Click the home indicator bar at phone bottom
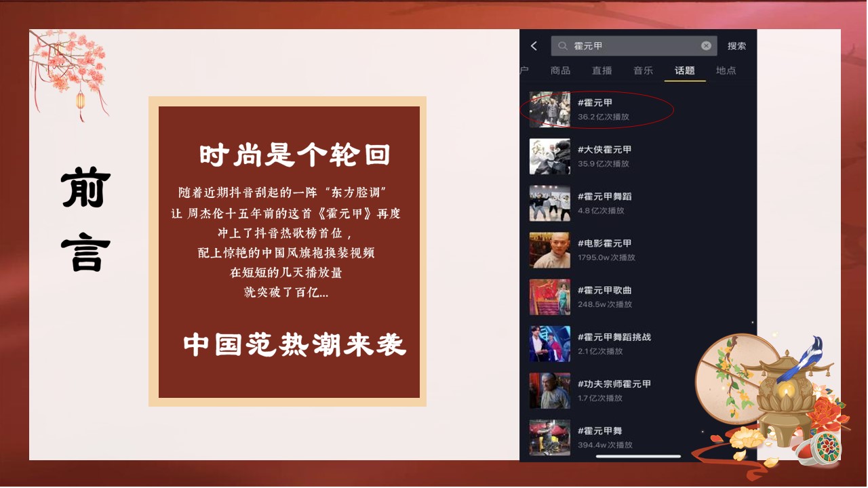This screenshot has width=868, height=488. [x=638, y=457]
